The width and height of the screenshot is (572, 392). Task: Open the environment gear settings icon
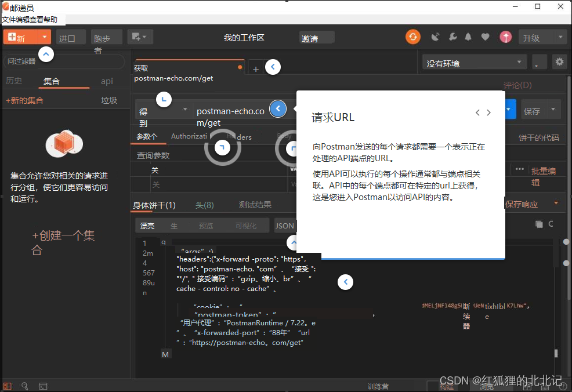click(559, 61)
